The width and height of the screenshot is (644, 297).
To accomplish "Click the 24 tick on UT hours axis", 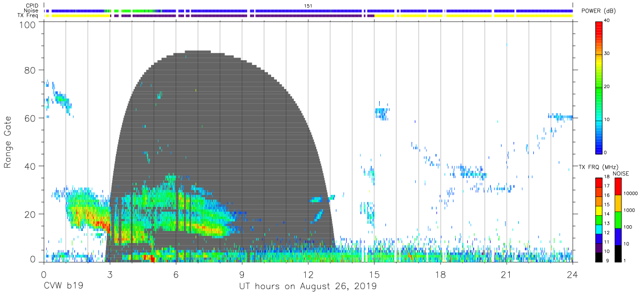I will point(573,274).
